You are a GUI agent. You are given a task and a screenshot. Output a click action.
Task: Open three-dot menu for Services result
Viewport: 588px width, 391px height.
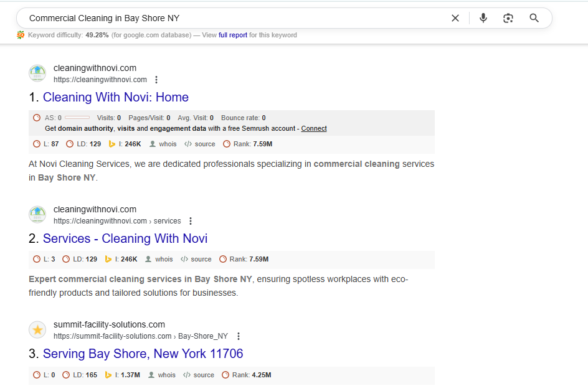pos(191,221)
